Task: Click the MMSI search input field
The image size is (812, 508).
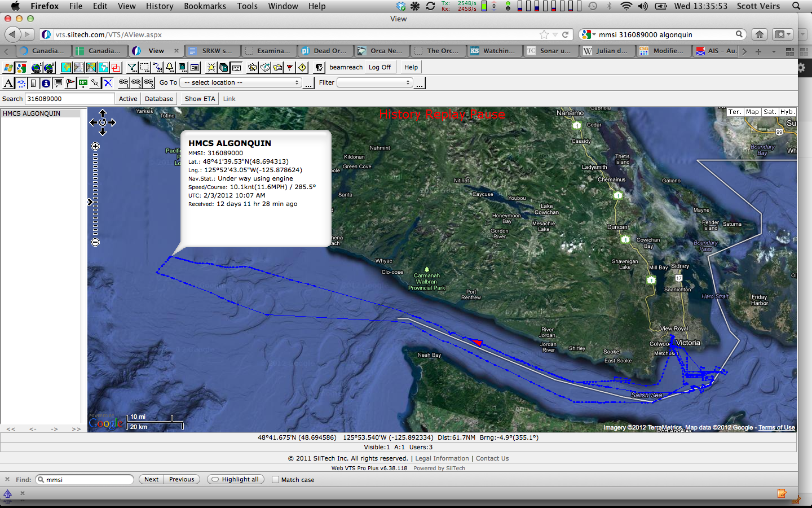Action: click(x=69, y=99)
